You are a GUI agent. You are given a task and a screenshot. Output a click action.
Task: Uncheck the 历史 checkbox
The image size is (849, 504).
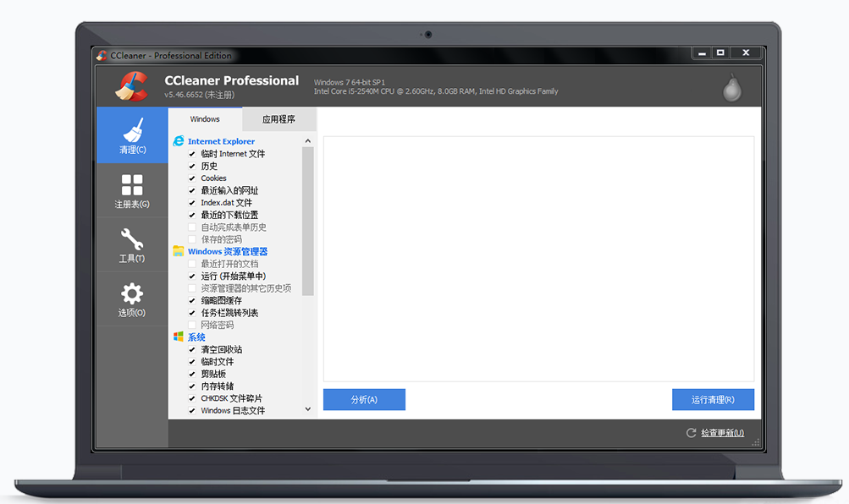pos(191,166)
